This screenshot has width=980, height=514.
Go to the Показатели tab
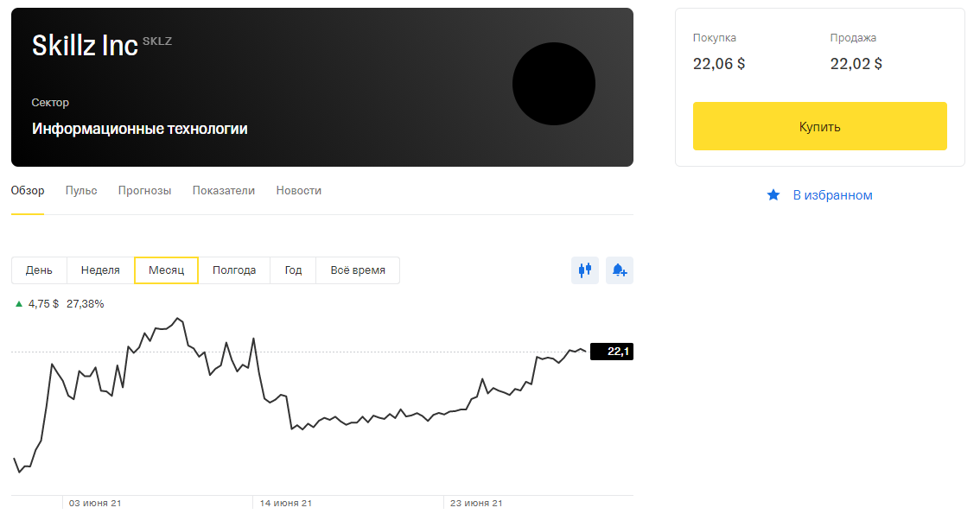[224, 191]
